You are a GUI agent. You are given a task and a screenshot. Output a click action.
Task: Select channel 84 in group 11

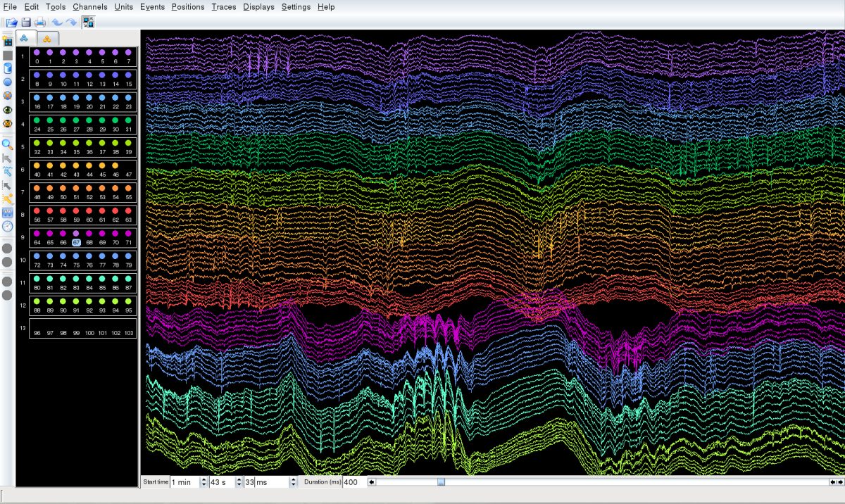89,278
